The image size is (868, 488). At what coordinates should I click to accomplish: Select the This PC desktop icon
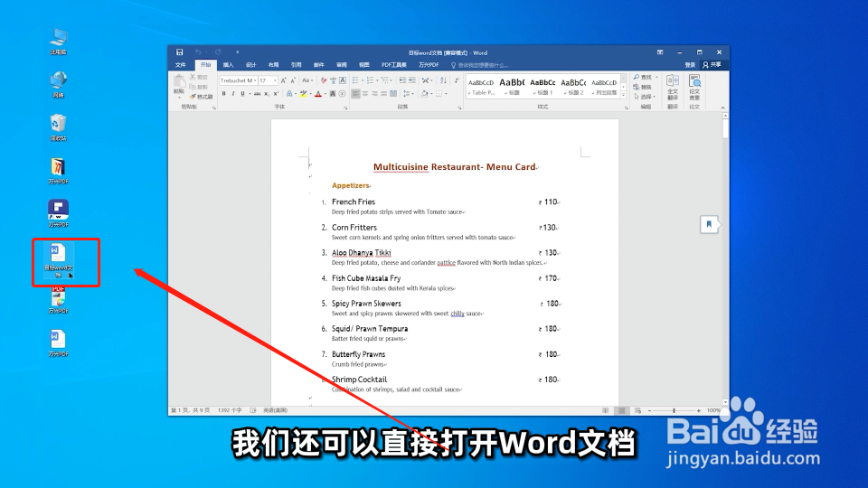(x=58, y=42)
